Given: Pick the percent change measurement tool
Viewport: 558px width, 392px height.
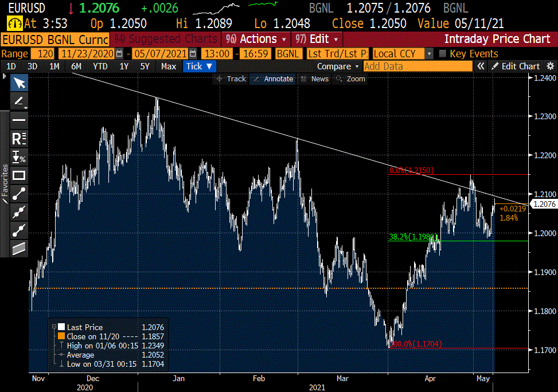Looking at the screenshot, I should [19, 156].
